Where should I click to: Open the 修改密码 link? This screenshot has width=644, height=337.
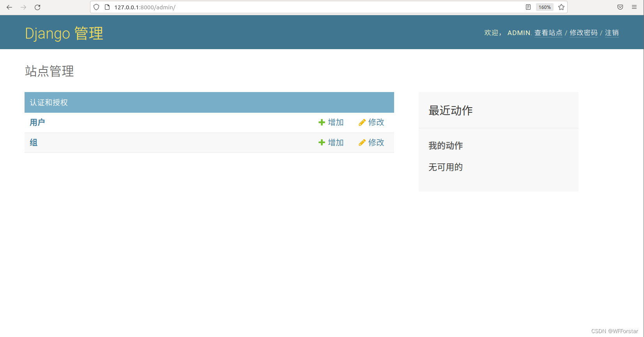pyautogui.click(x=584, y=33)
